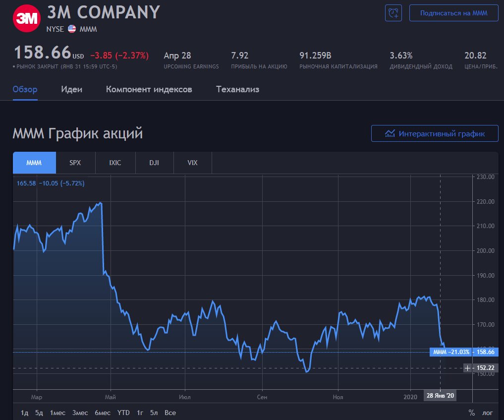504x420 pixels.
Task: Set chart range to YTD
Action: click(123, 413)
